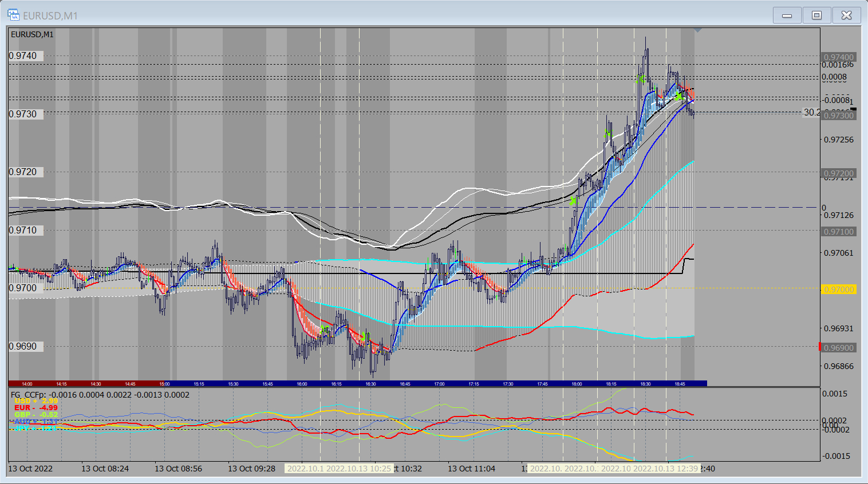The image size is (868, 484).
Task: Close the EURUSD,M1 chart window
Action: (846, 15)
